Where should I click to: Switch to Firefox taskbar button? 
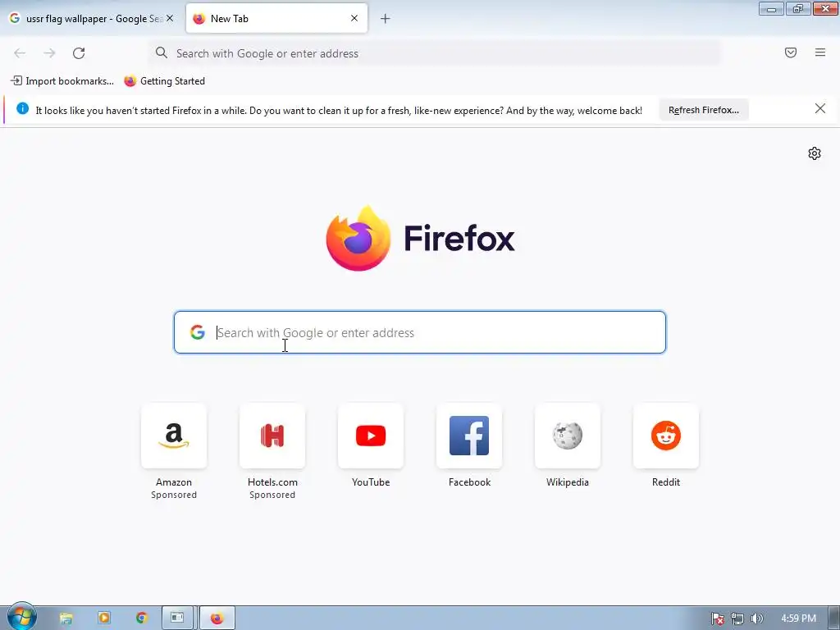click(217, 619)
